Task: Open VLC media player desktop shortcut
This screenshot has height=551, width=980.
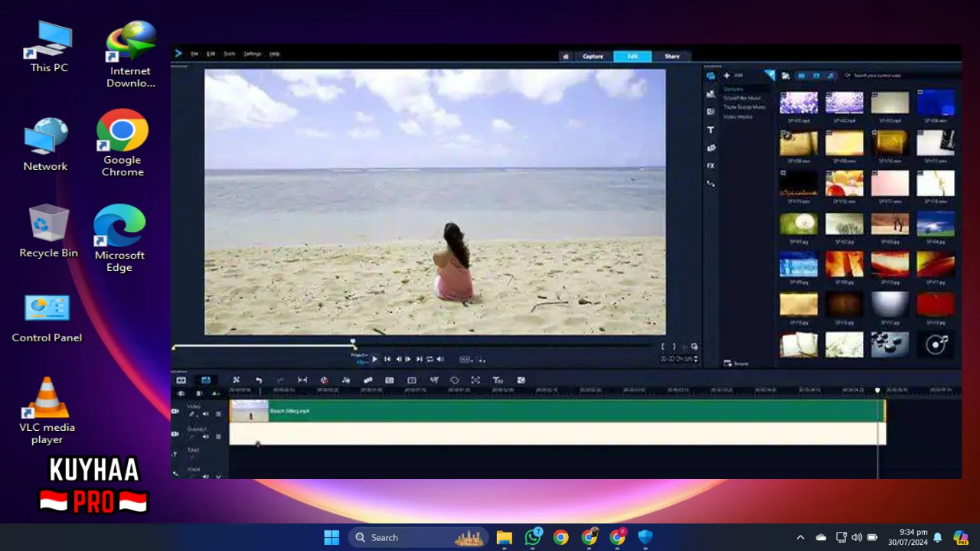Action: 47,411
